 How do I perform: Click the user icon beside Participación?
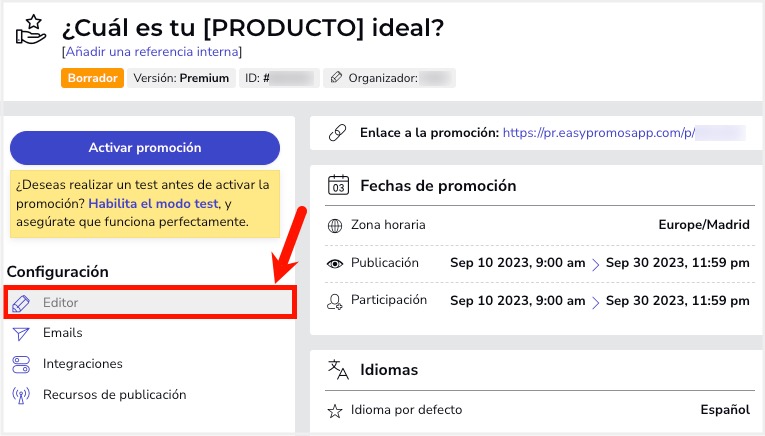335,302
